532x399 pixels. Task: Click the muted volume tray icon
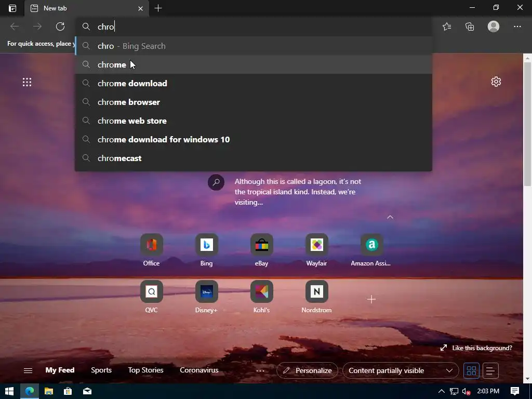467,392
